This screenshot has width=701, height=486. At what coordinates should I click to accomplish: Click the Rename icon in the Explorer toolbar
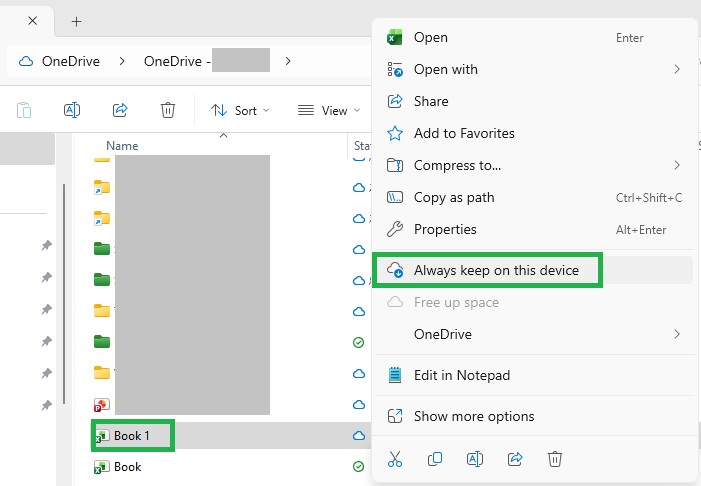click(72, 110)
